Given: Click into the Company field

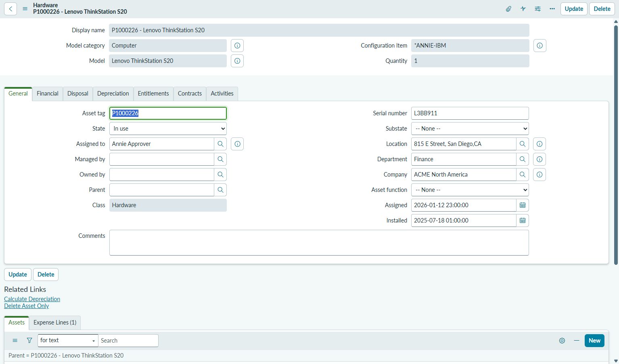Looking at the screenshot, I should 464,175.
